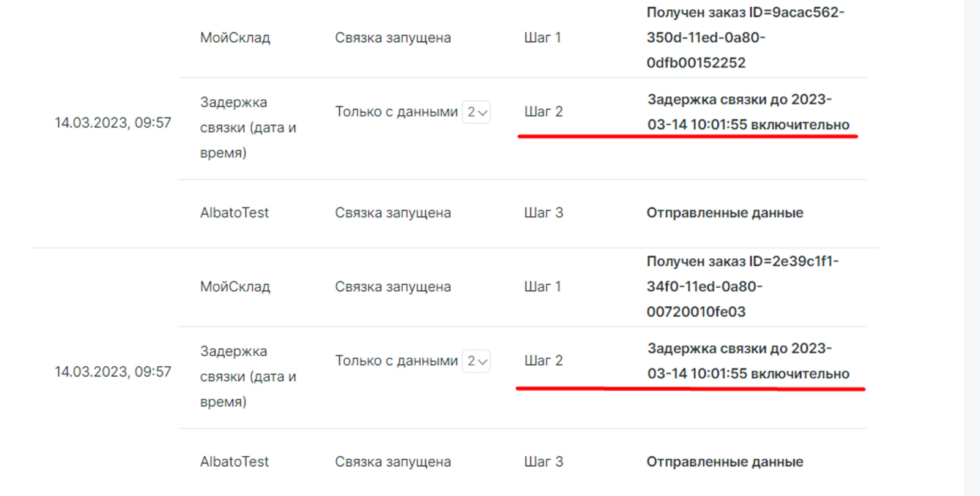
Task: Open the bottom underlined "Задержка связки до 2023-03-14" message
Action: 748,361
